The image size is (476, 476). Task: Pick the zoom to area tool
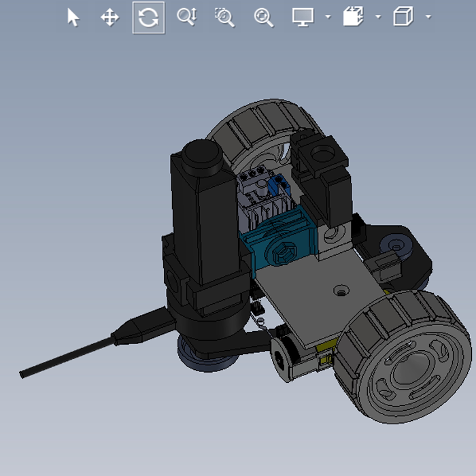pos(224,17)
